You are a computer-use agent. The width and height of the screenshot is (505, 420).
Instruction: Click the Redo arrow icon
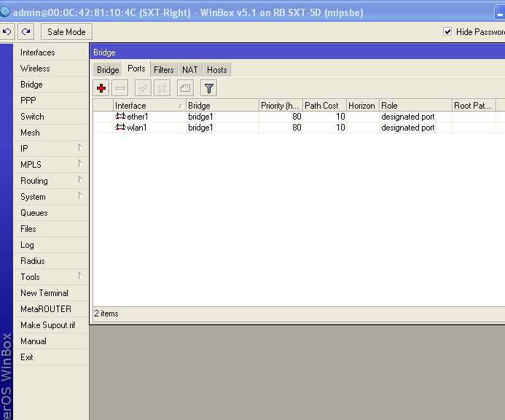click(x=26, y=31)
